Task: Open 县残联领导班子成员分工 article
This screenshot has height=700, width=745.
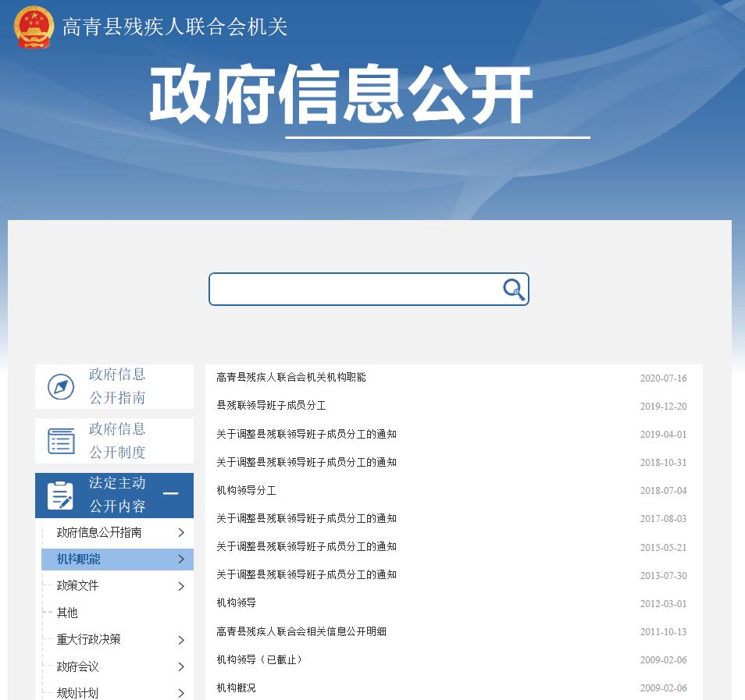Action: (271, 406)
